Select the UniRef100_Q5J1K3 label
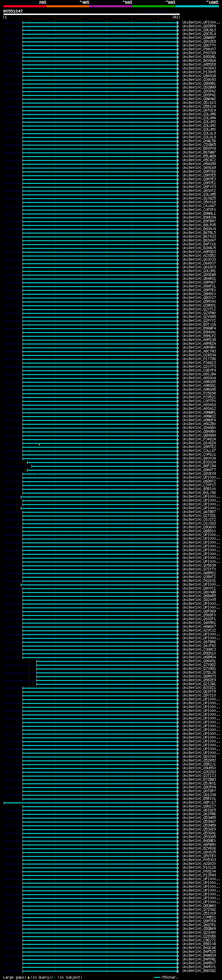The height and width of the screenshot is (980, 222). (199, 103)
